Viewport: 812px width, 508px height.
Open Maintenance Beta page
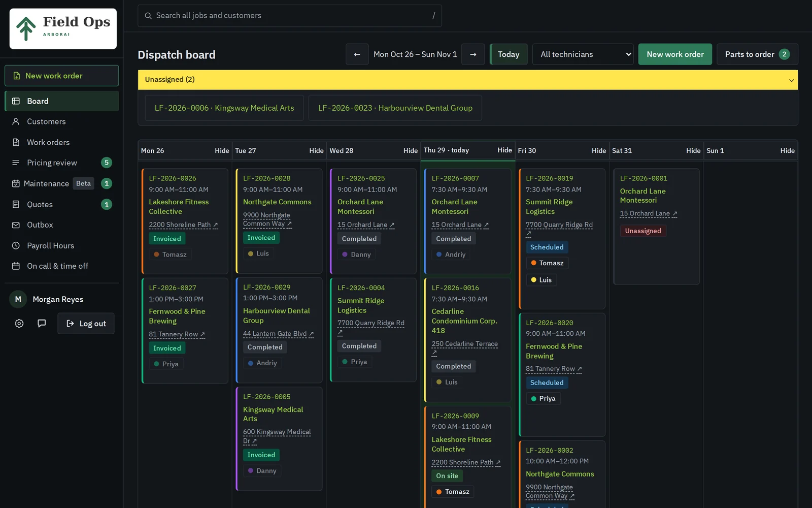coord(62,183)
